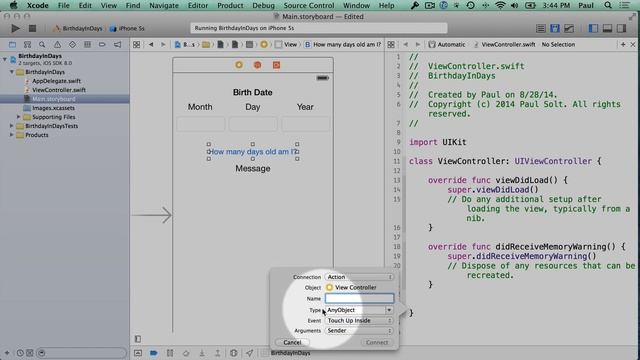Add a new file with the plus button
This screenshot has height=360, width=640.
click(7, 353)
